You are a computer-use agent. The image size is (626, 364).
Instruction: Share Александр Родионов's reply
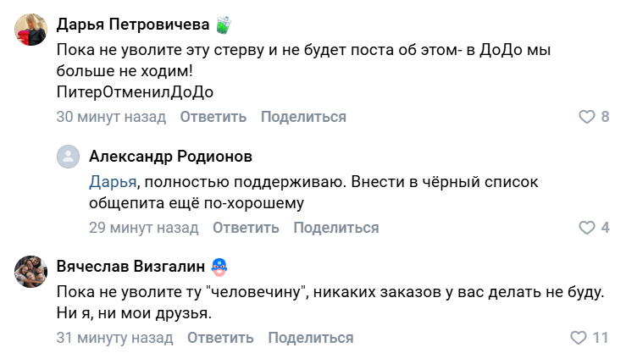tap(336, 228)
